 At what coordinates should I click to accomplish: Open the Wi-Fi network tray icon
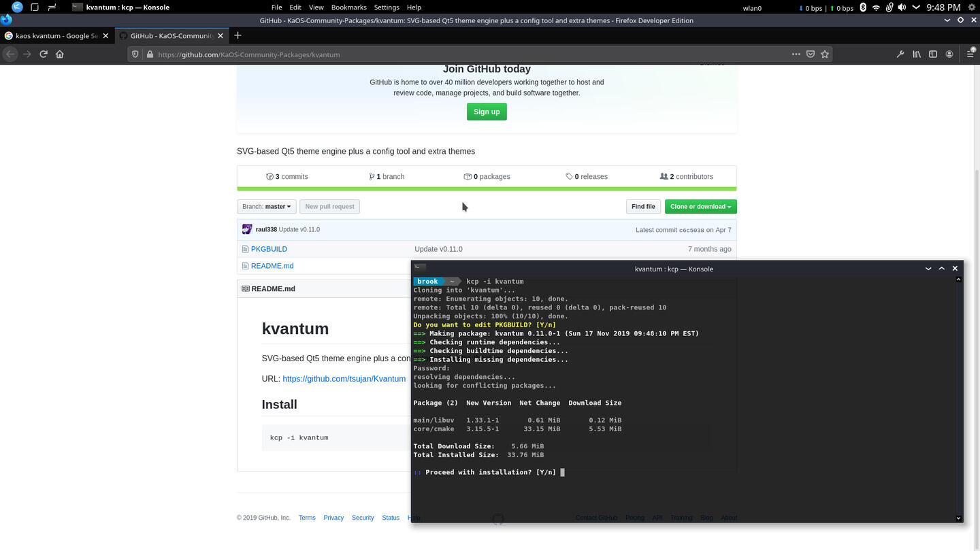click(876, 7)
